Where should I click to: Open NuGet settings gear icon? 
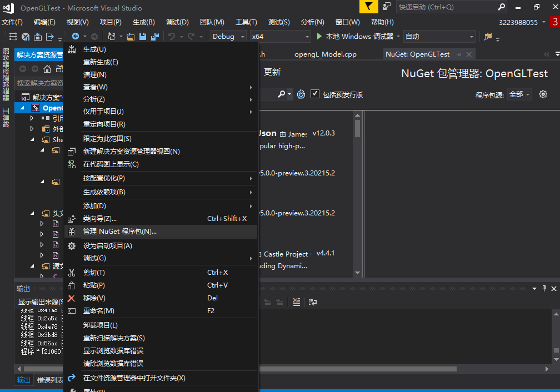[x=543, y=94]
